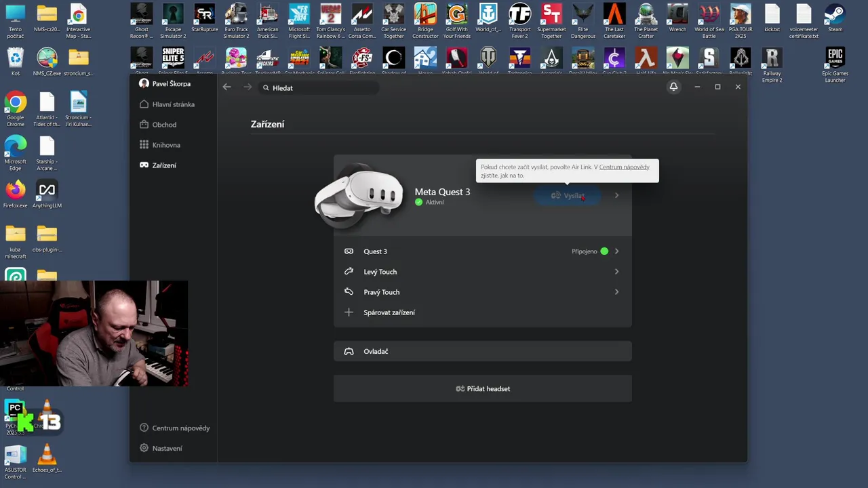Click the notifications bell icon
The image size is (868, 488).
673,87
